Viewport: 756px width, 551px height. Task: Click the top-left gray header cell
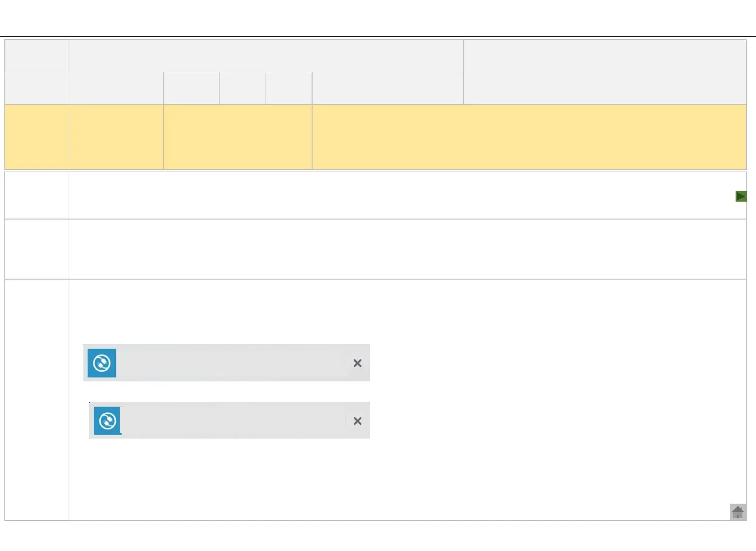(36, 56)
